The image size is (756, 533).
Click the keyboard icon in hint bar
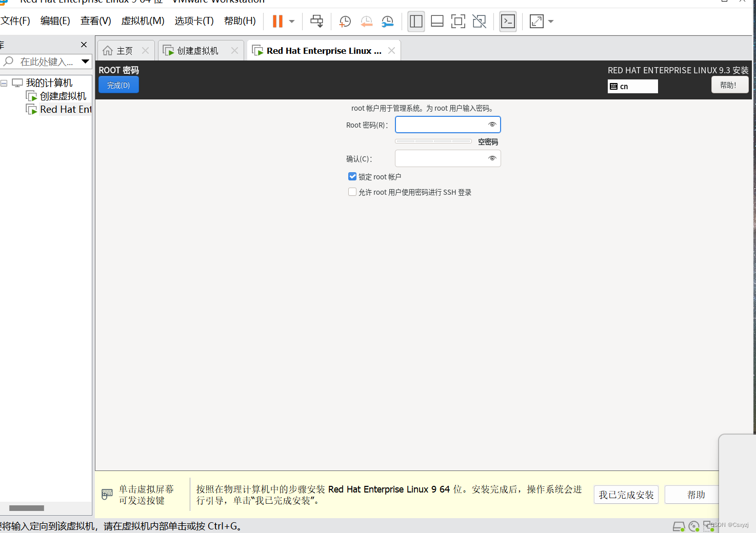coord(107,495)
